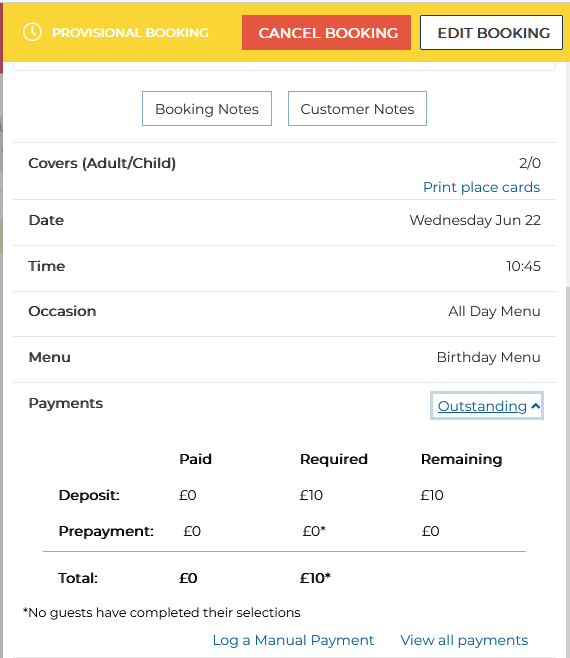Select the All Day Menu occasion value
The height and width of the screenshot is (658, 570).
[494, 311]
